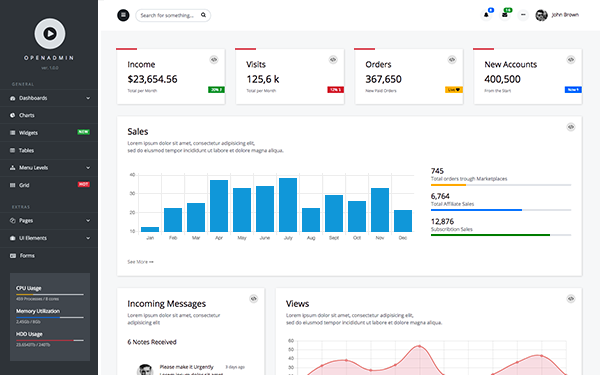Click the Tables sidebar icon
This screenshot has height=375, width=600.
(x=13, y=150)
